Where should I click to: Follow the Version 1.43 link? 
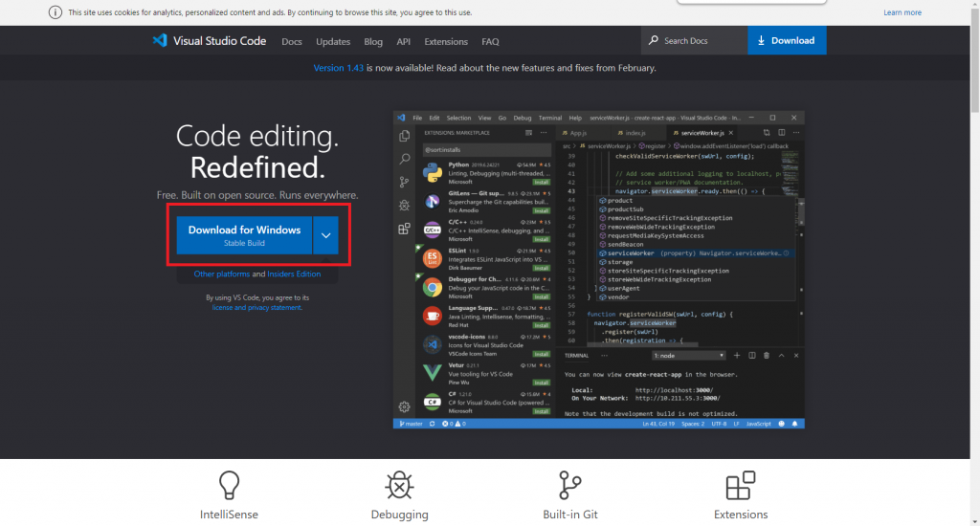338,68
